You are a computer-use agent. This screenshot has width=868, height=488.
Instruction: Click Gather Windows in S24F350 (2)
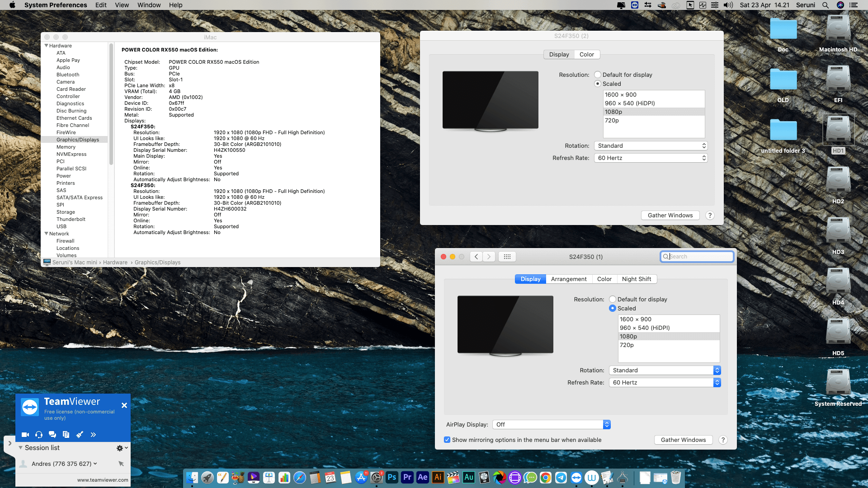pos(670,215)
